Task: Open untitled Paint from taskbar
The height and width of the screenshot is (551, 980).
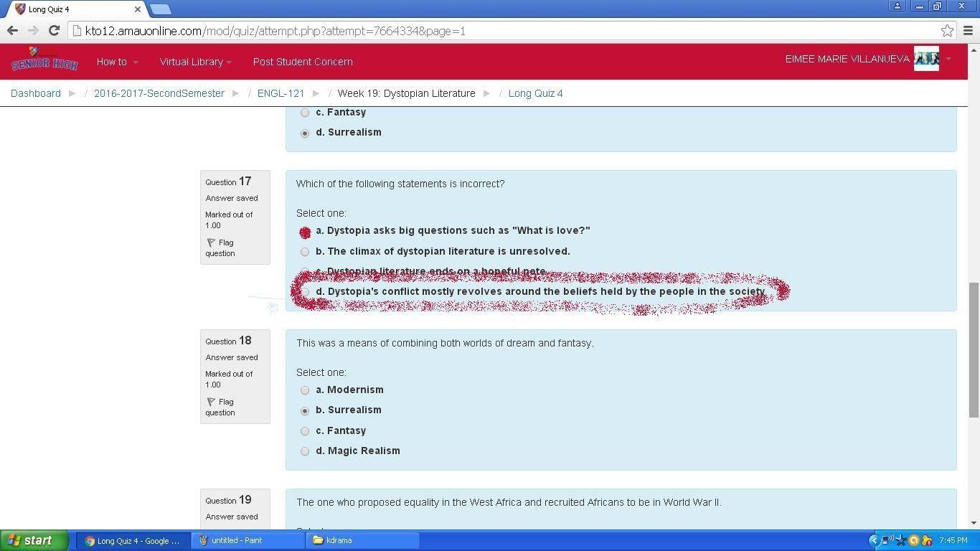Action: click(248, 540)
